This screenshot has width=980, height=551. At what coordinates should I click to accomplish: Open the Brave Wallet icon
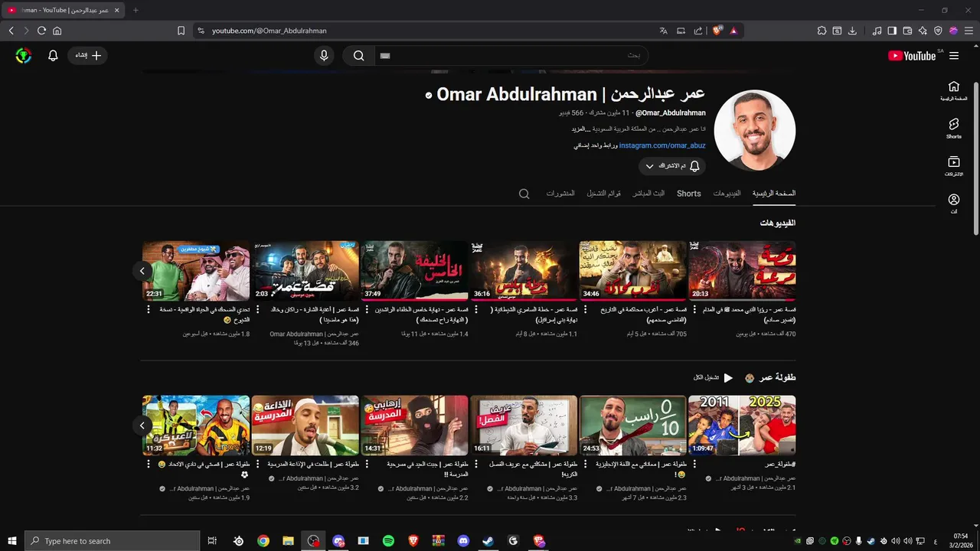[x=907, y=31]
